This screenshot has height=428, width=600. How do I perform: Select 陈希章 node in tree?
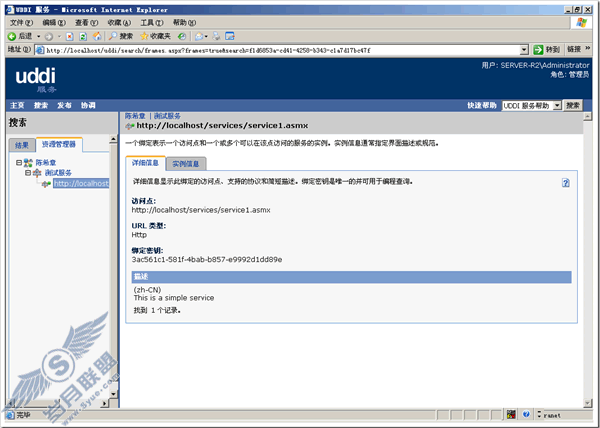pos(46,163)
